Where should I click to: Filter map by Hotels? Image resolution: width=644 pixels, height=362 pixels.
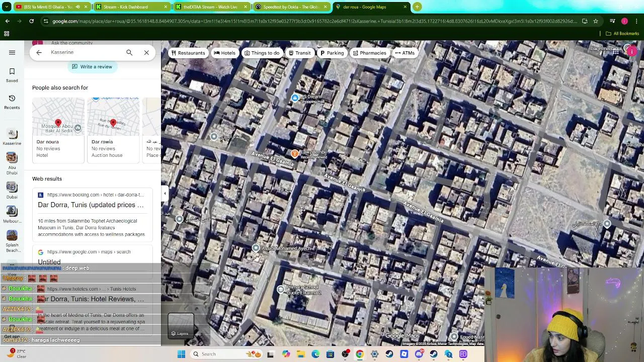[x=224, y=53]
